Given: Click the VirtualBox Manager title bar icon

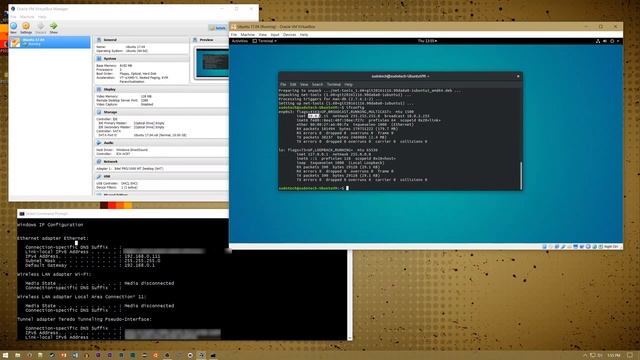Looking at the screenshot, I should [x=13, y=9].
